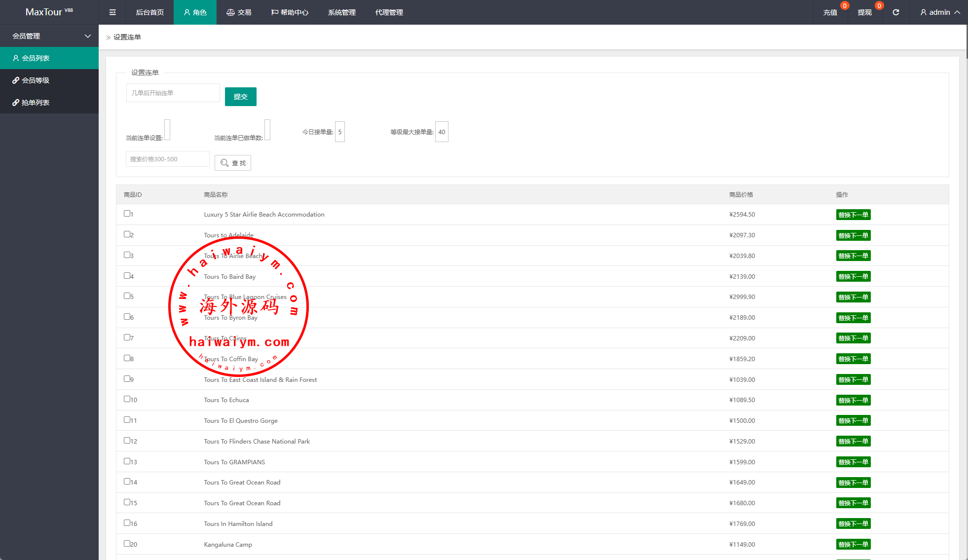Check the checkbox for Tours To Echuca

click(127, 399)
